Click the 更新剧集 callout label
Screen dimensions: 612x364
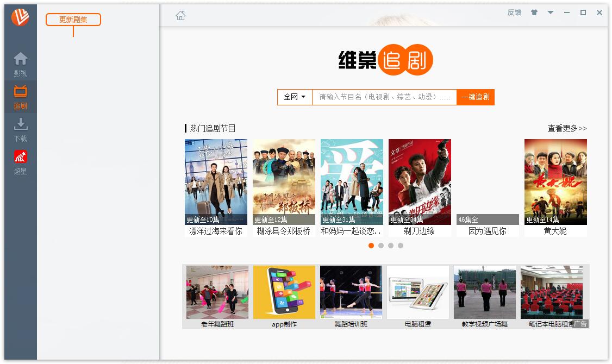(x=73, y=20)
